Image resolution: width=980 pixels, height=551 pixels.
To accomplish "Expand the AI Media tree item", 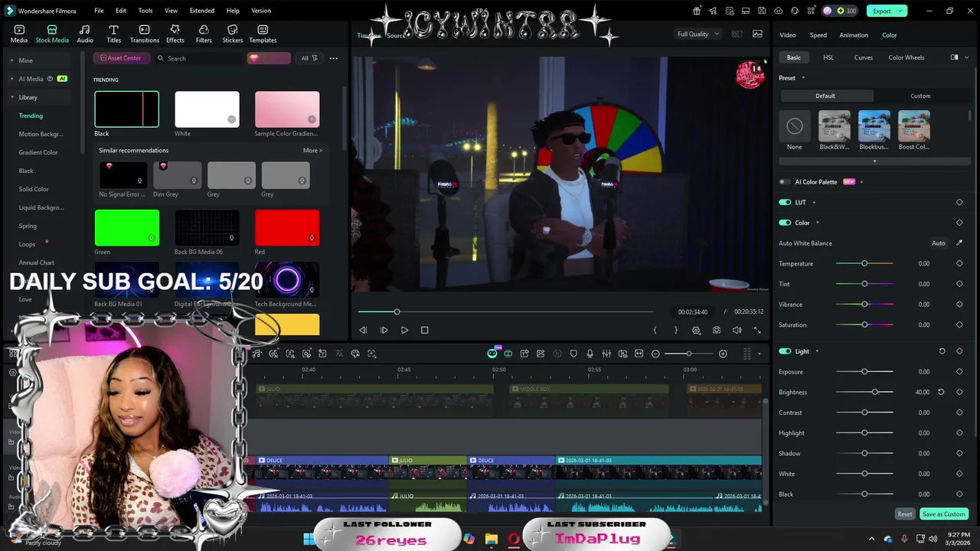I will (12, 79).
